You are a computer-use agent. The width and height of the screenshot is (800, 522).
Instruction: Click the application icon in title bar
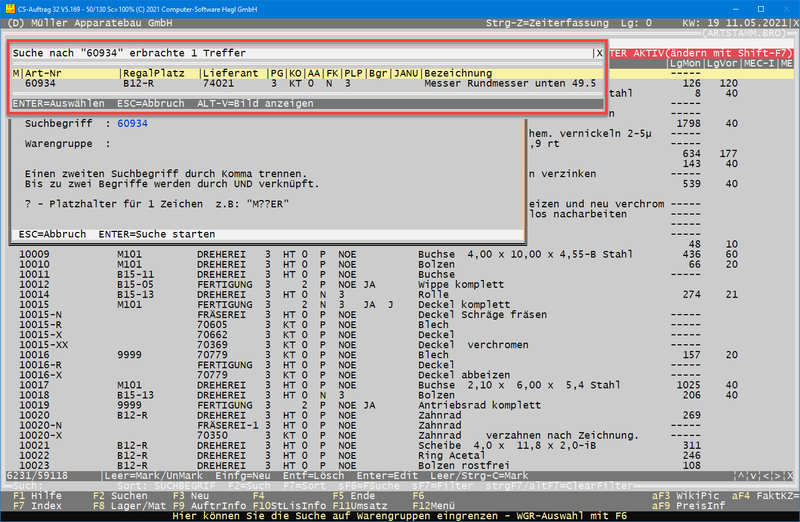[9, 8]
